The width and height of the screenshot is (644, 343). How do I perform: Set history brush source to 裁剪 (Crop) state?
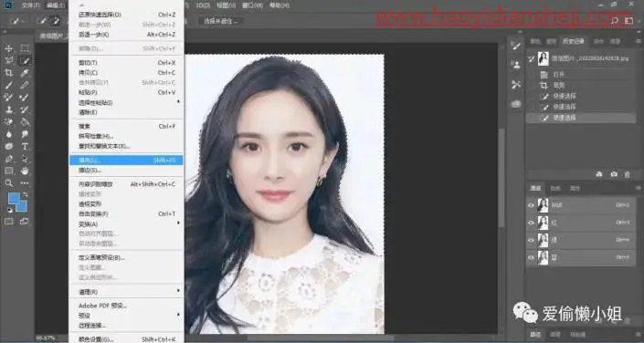(532, 86)
